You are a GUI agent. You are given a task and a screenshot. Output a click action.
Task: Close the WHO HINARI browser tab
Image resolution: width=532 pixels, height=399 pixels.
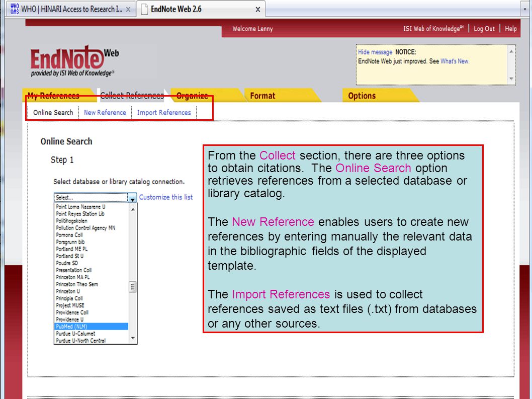pyautogui.click(x=128, y=10)
